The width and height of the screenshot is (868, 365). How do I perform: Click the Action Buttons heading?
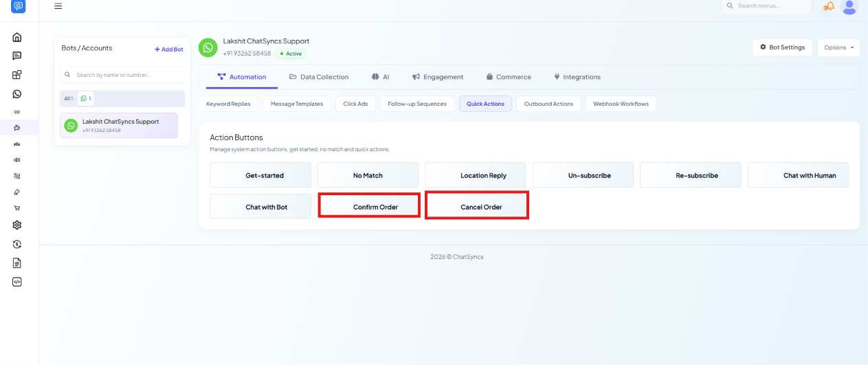pyautogui.click(x=236, y=137)
